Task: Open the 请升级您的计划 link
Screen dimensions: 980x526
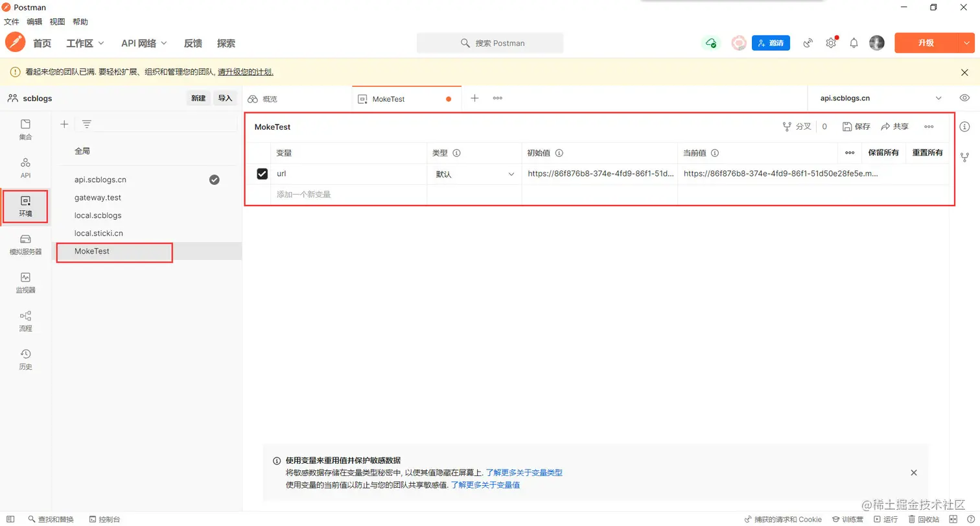Action: pos(245,72)
